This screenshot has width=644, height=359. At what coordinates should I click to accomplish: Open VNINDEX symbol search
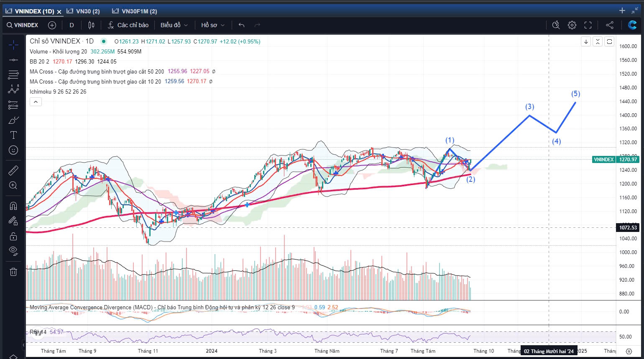coord(23,25)
